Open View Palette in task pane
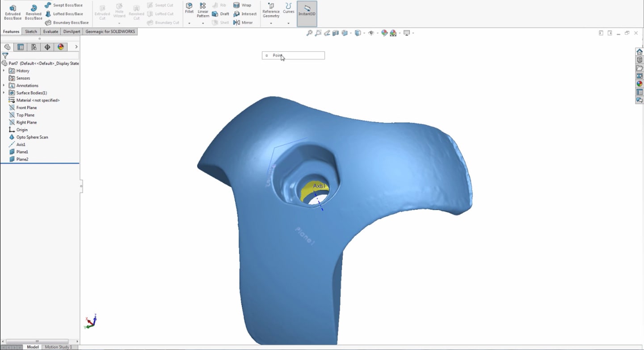Image resolution: width=644 pixels, height=350 pixels. [640, 76]
